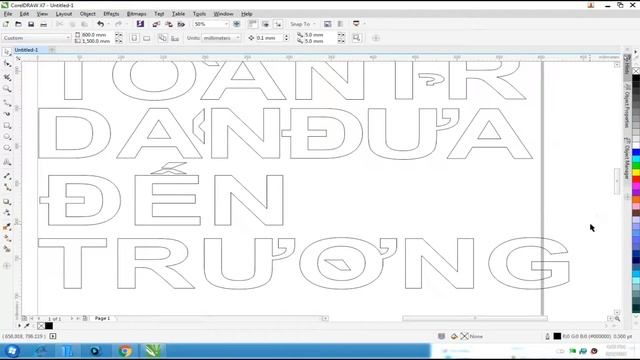Image resolution: width=640 pixels, height=360 pixels.
Task: Select the Transparency tool
Action: (x=7, y=213)
